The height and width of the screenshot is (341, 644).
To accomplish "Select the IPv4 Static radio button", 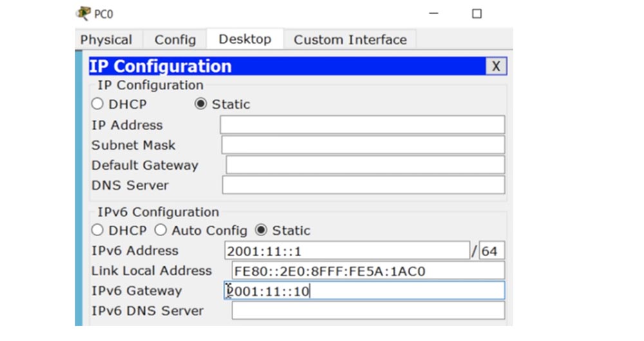I will [x=200, y=104].
